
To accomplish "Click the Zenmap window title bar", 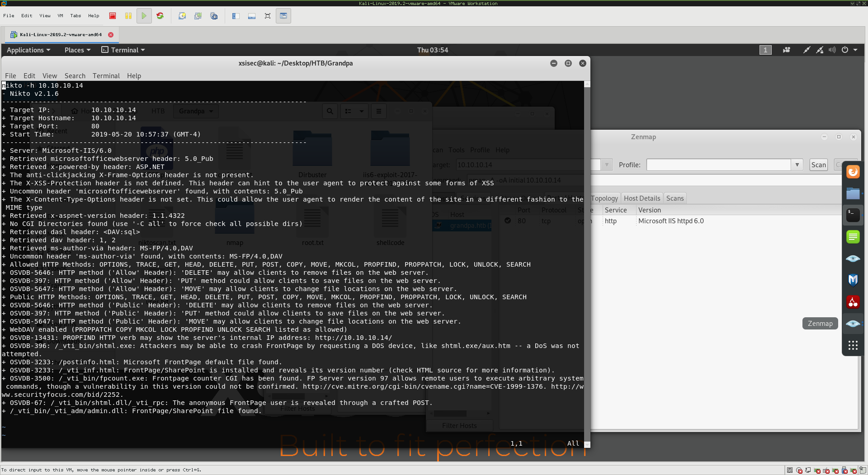I will click(x=643, y=137).
